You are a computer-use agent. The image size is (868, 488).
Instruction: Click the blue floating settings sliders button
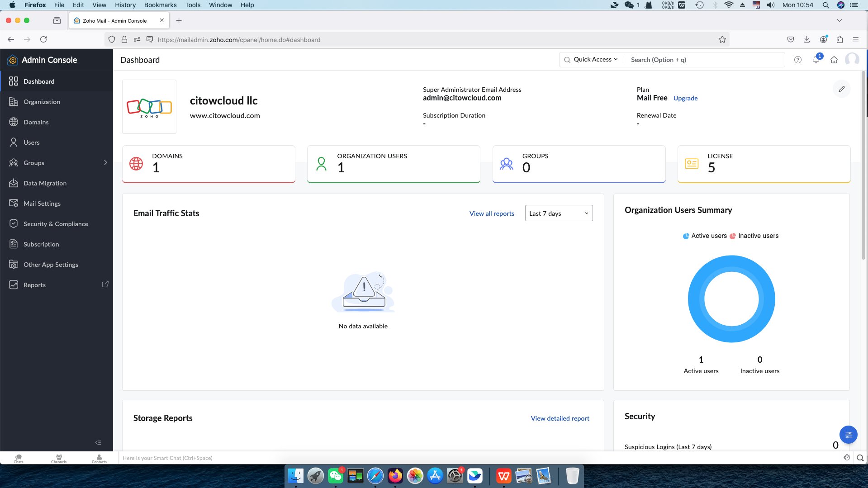[x=848, y=435]
